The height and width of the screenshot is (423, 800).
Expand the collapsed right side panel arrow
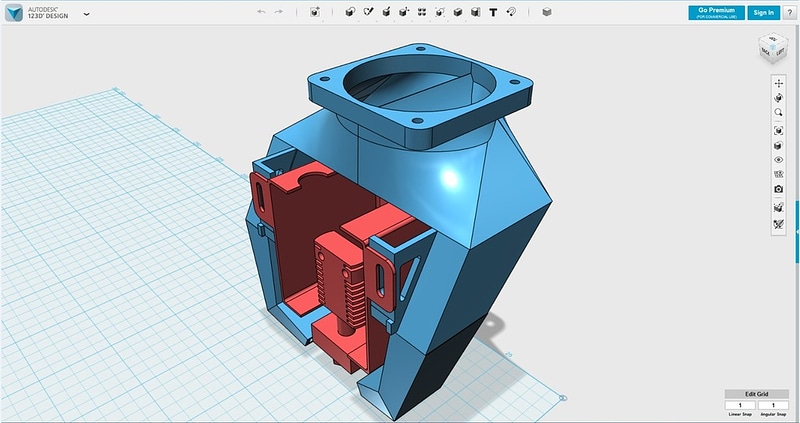pyautogui.click(x=797, y=232)
